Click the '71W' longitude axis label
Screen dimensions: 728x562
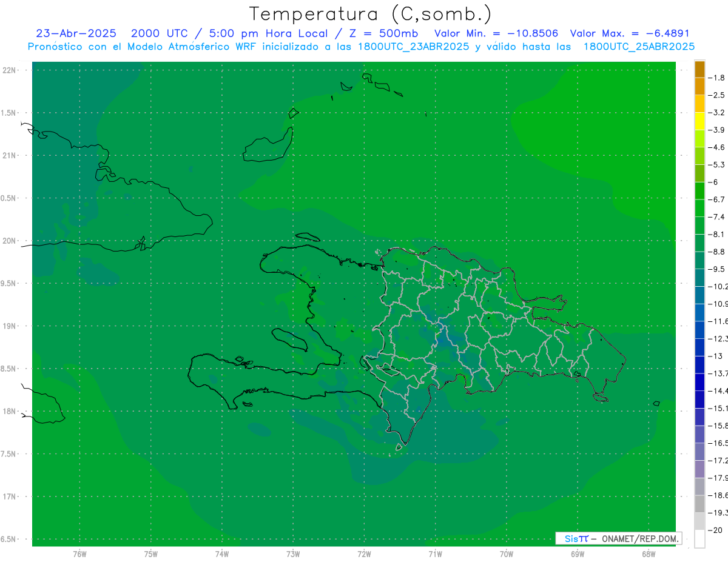coord(435,554)
